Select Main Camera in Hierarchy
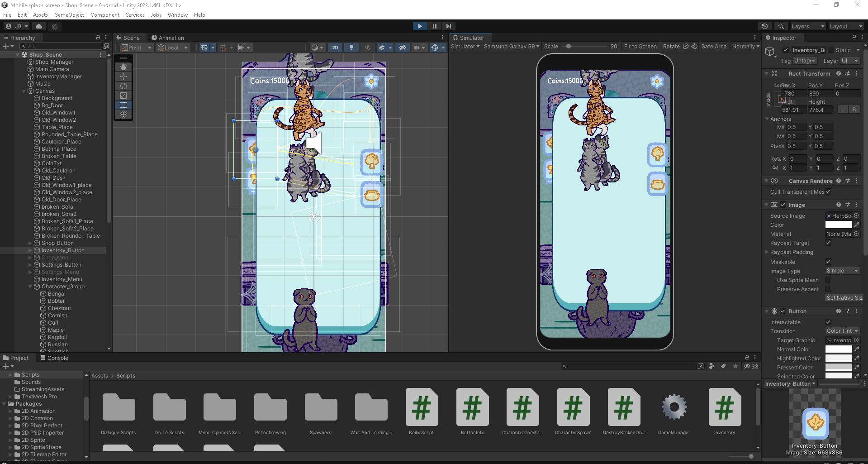 52,69
